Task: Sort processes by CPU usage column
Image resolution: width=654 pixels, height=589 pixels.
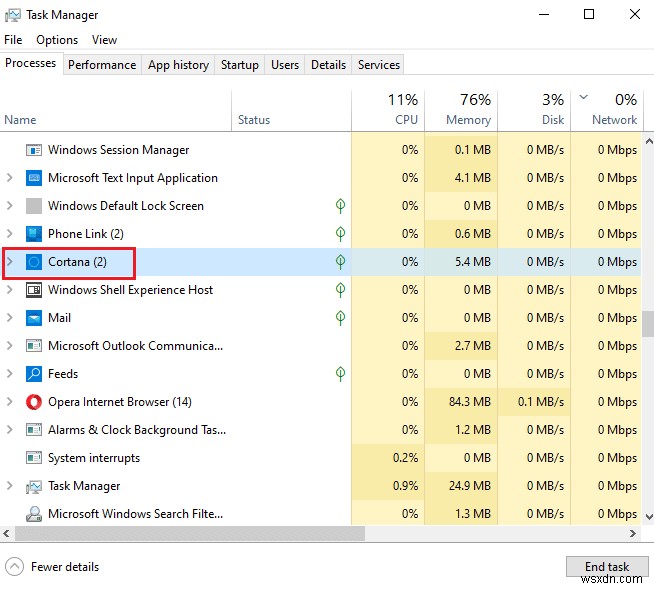Action: tap(388, 111)
